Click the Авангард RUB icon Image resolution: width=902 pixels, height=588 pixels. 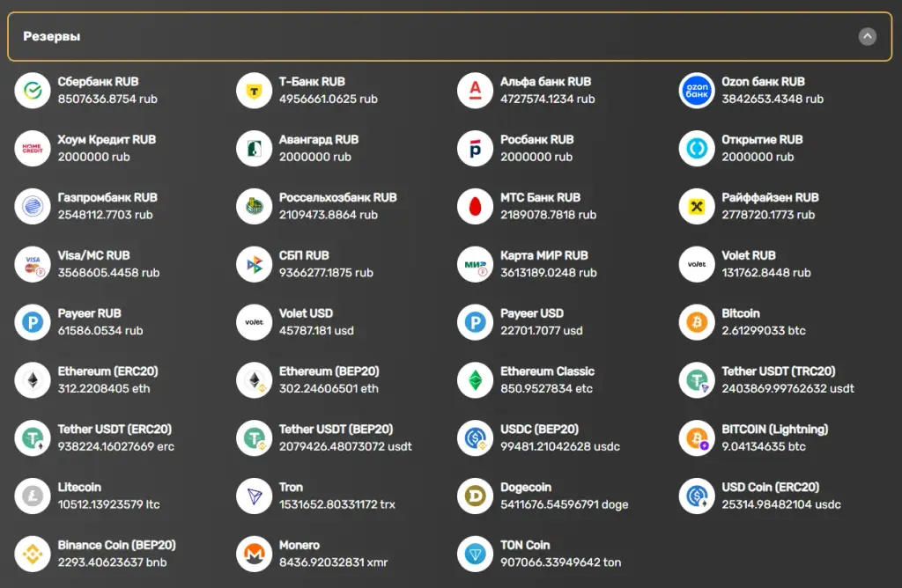pos(255,148)
